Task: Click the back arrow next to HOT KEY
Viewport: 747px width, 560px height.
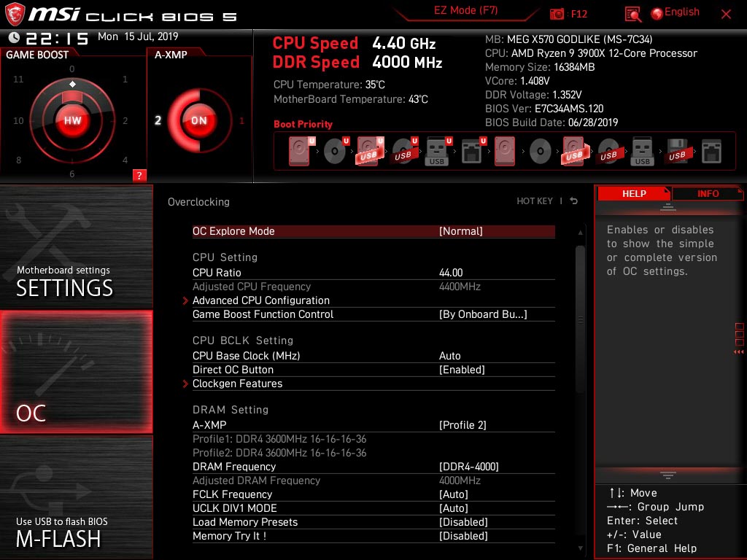Action: coord(574,201)
